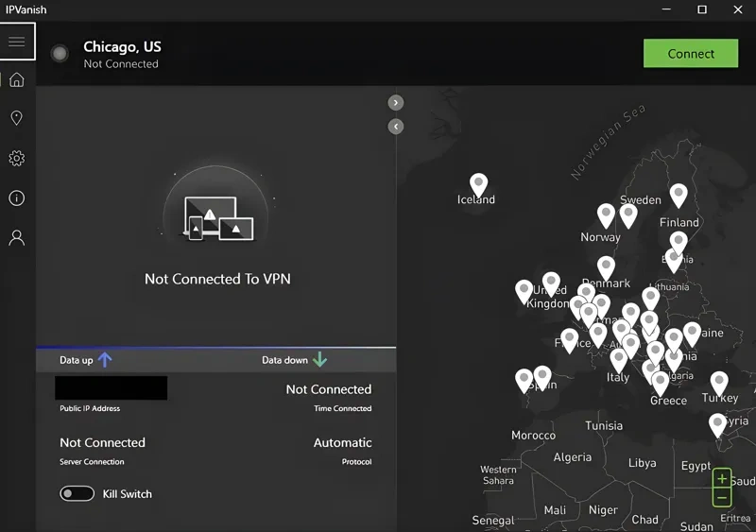
Task: Toggle the Kill Switch
Action: (77, 493)
